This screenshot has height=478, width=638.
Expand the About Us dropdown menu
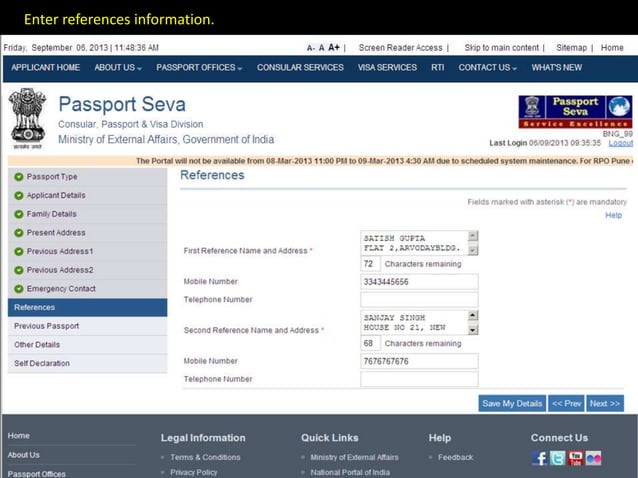(118, 68)
